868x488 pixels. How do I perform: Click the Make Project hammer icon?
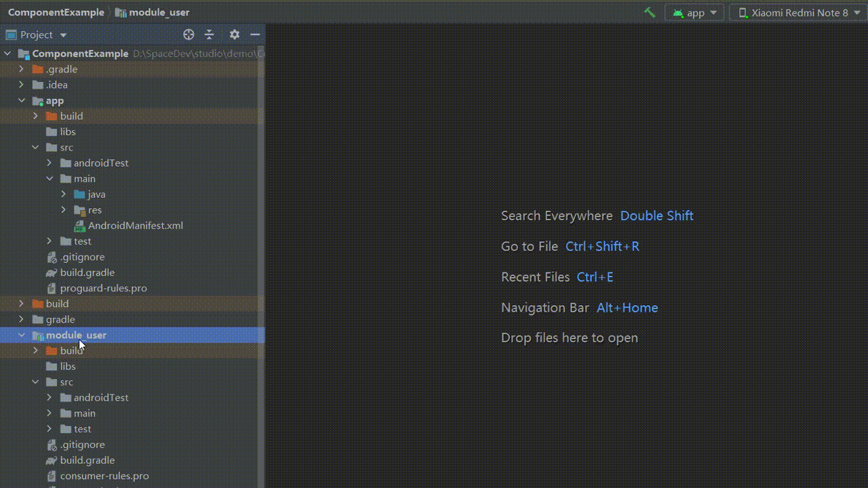[x=650, y=12]
